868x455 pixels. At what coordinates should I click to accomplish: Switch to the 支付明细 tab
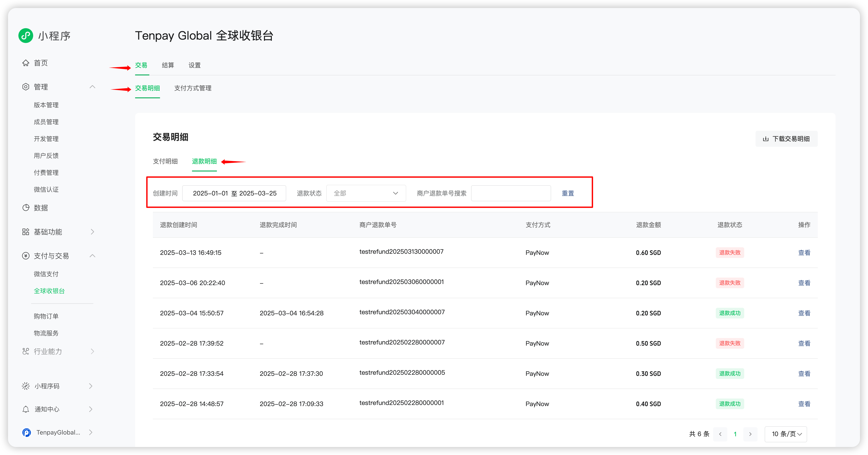[x=165, y=161]
